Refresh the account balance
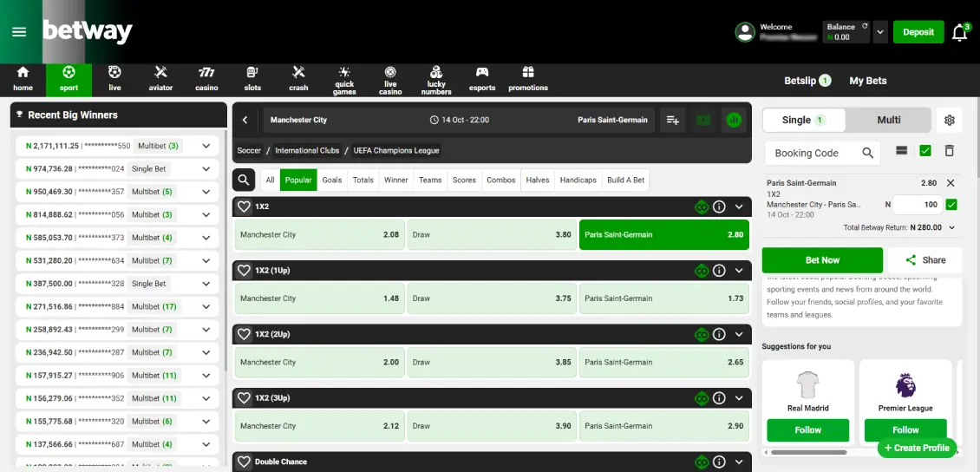 tap(865, 26)
